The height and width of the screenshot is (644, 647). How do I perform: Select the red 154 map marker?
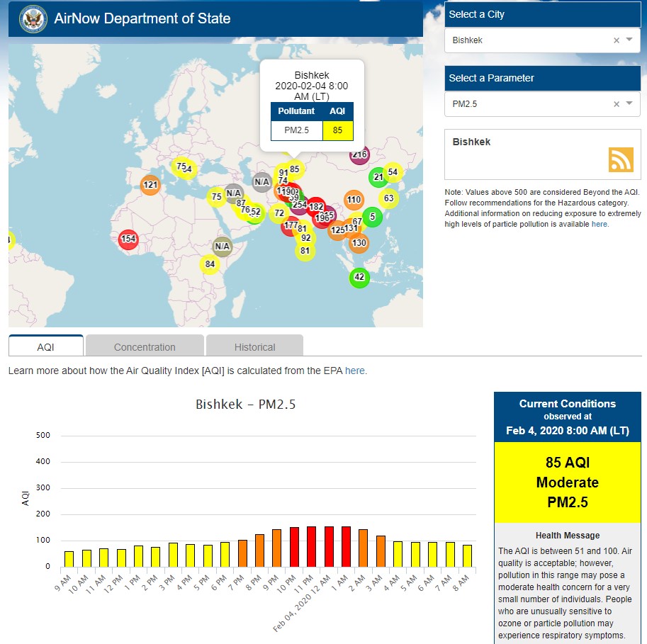pos(128,239)
